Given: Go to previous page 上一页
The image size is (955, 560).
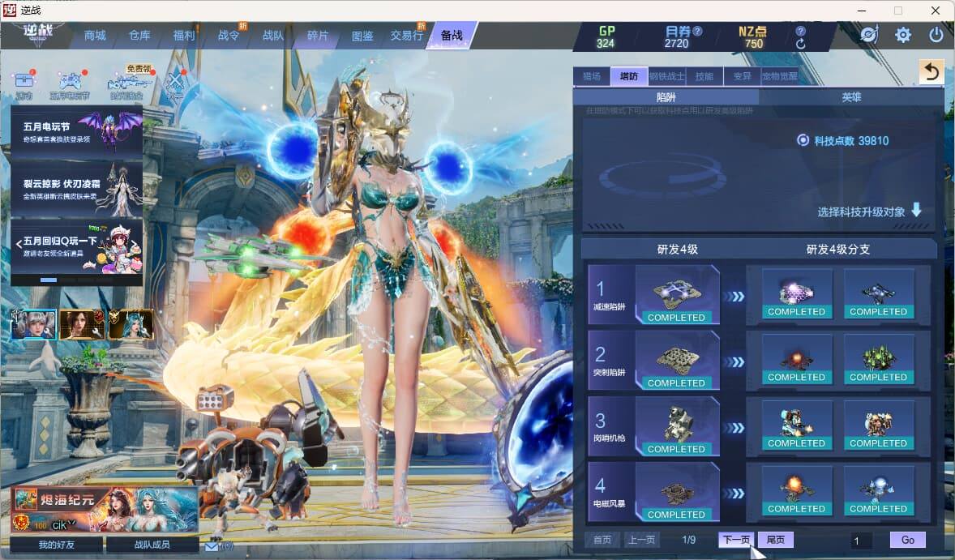Looking at the screenshot, I should point(641,539).
